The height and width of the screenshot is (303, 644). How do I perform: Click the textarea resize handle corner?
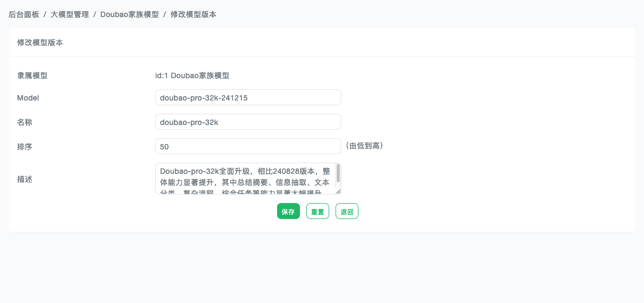click(x=338, y=191)
